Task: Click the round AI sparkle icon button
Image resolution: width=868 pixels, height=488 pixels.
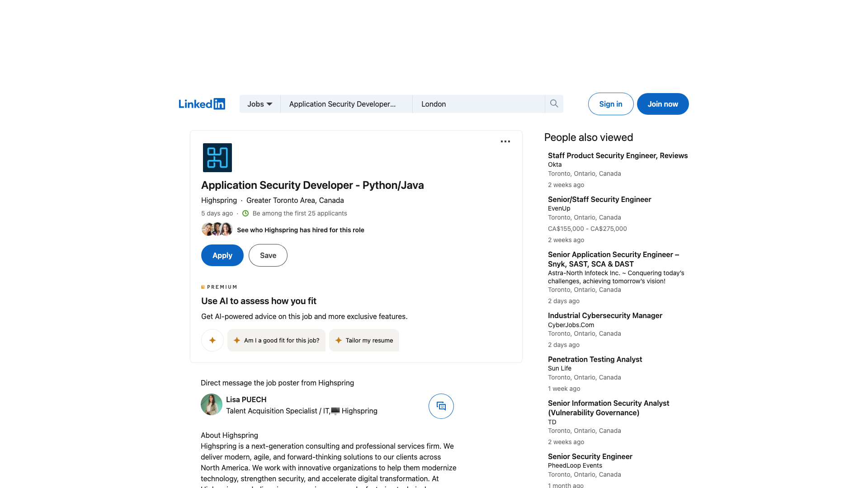Action: tap(212, 340)
